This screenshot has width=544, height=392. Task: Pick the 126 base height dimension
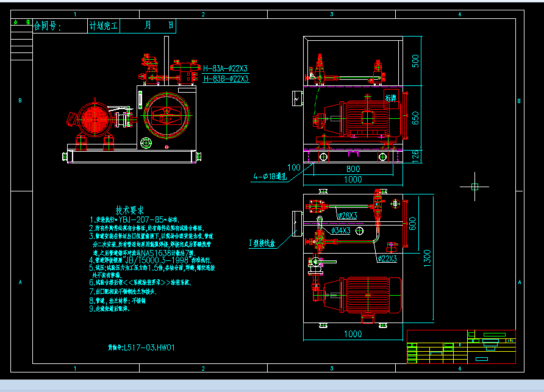point(415,156)
